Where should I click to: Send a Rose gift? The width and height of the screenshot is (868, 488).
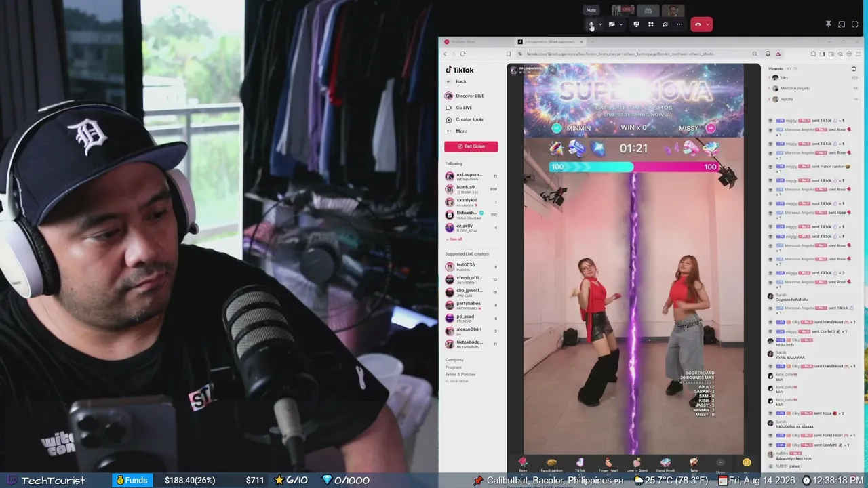pyautogui.click(x=523, y=464)
